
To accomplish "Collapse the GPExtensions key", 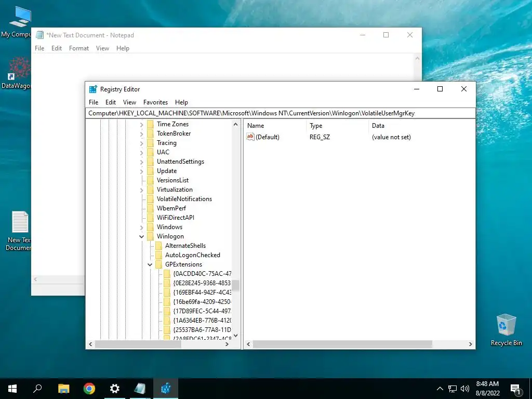I will click(150, 264).
